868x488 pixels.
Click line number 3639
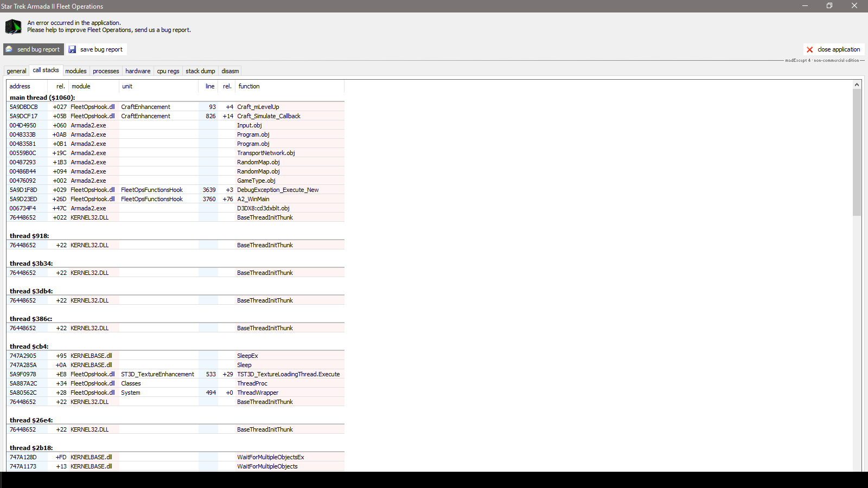click(x=209, y=190)
